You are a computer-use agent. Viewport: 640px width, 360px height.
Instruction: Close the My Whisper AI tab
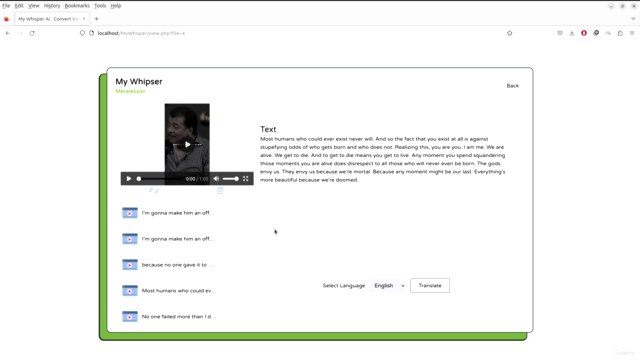[x=84, y=19]
